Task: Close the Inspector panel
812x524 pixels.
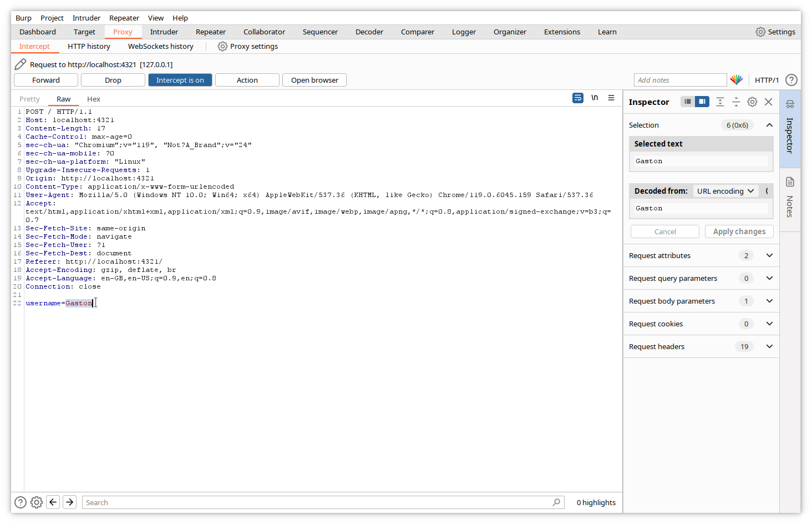Action: [x=768, y=102]
